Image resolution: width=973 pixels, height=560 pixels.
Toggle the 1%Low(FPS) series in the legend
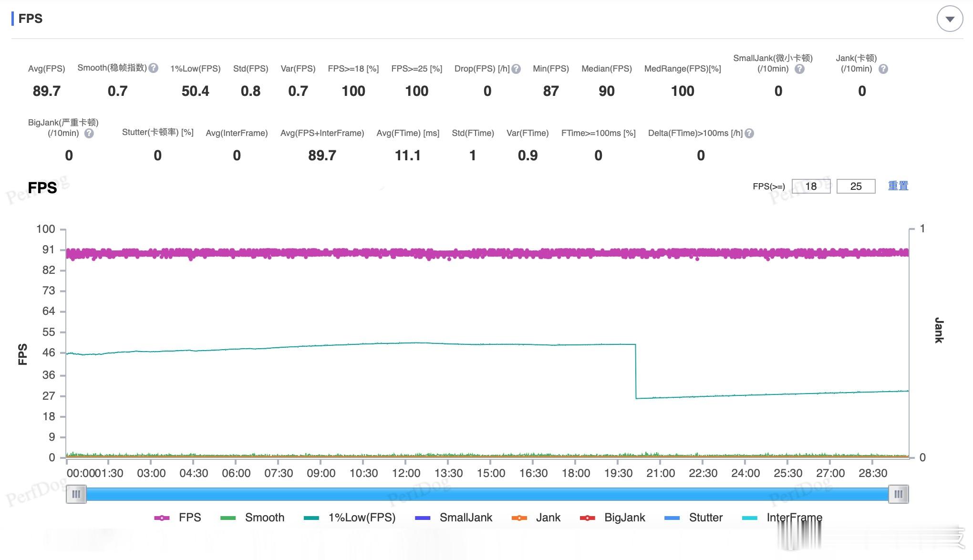(350, 518)
